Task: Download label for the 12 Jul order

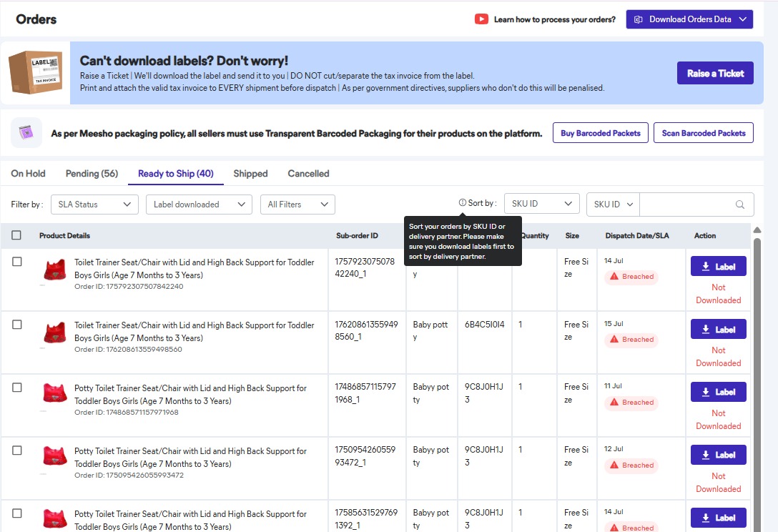Action: point(718,455)
